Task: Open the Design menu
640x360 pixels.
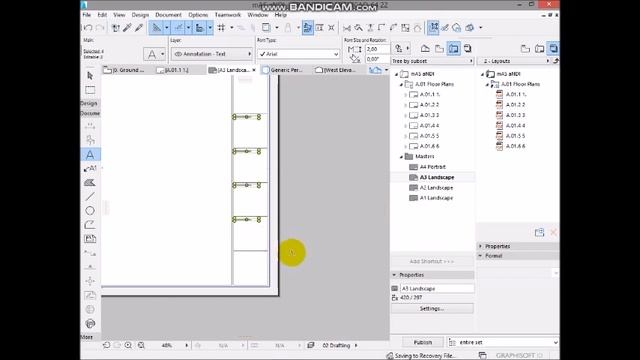Action: [140, 15]
